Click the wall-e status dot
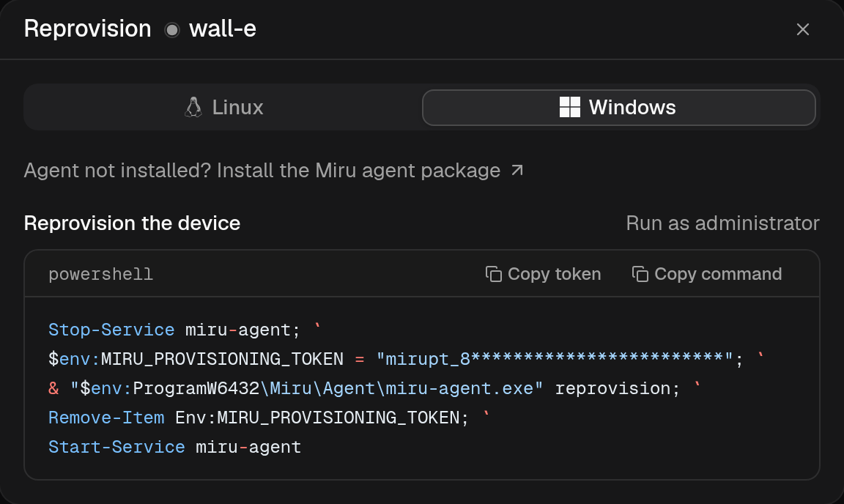Viewport: 844px width, 504px height. pos(172,29)
